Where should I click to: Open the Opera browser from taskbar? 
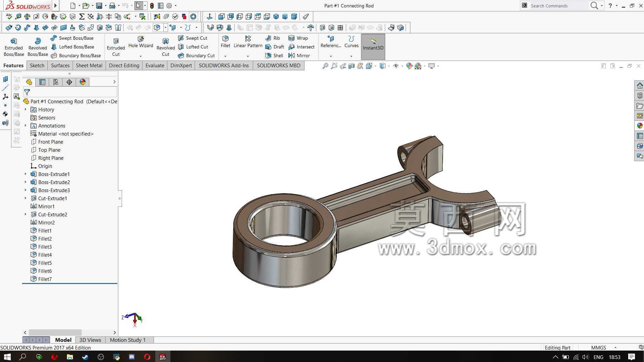pos(147,357)
